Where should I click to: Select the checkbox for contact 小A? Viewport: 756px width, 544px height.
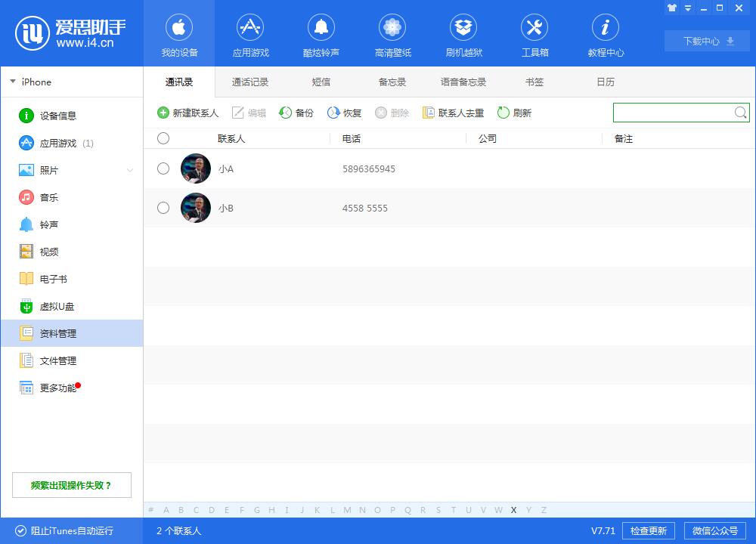163,168
